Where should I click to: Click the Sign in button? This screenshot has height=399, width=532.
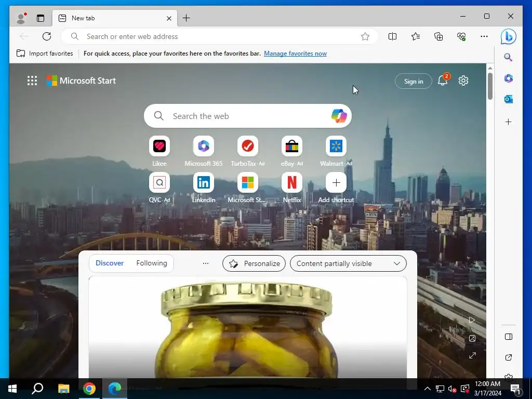(413, 81)
